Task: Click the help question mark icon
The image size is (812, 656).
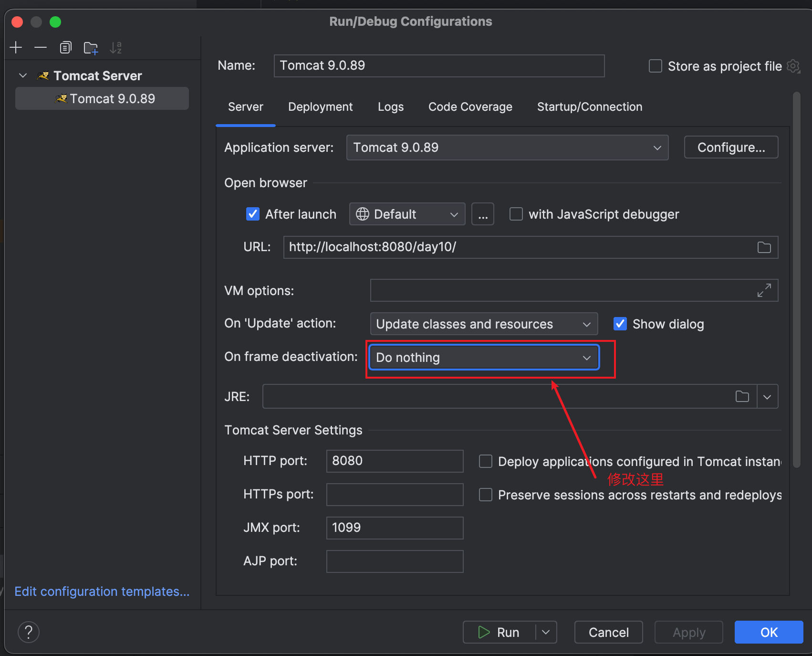Action: click(x=29, y=632)
